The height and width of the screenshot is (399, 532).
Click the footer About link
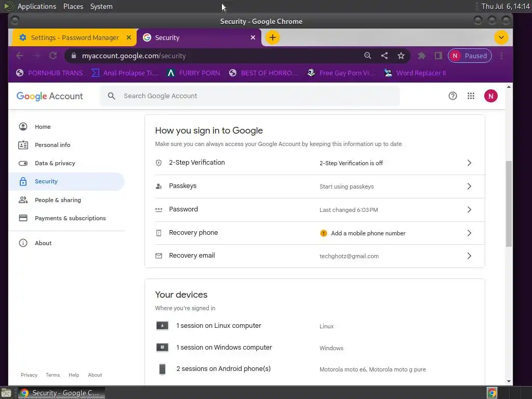click(95, 375)
